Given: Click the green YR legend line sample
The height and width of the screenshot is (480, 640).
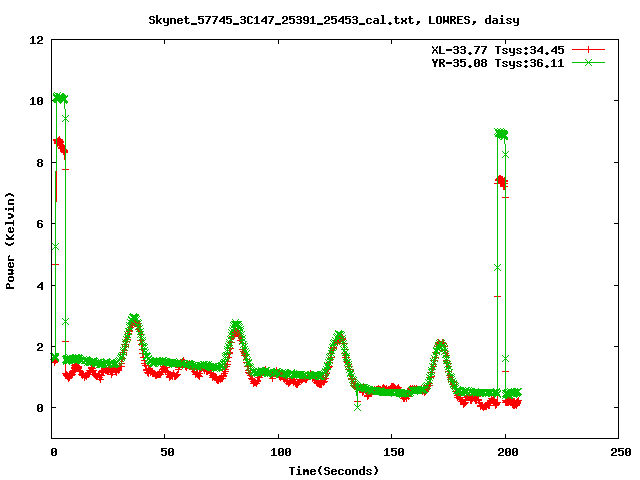Looking at the screenshot, I should (x=588, y=62).
